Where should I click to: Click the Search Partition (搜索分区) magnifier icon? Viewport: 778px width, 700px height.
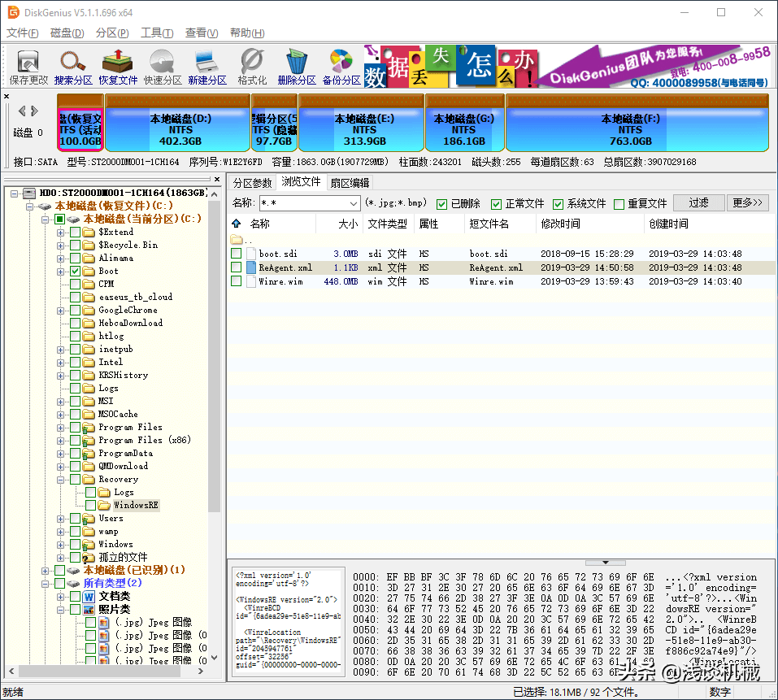tap(73, 62)
